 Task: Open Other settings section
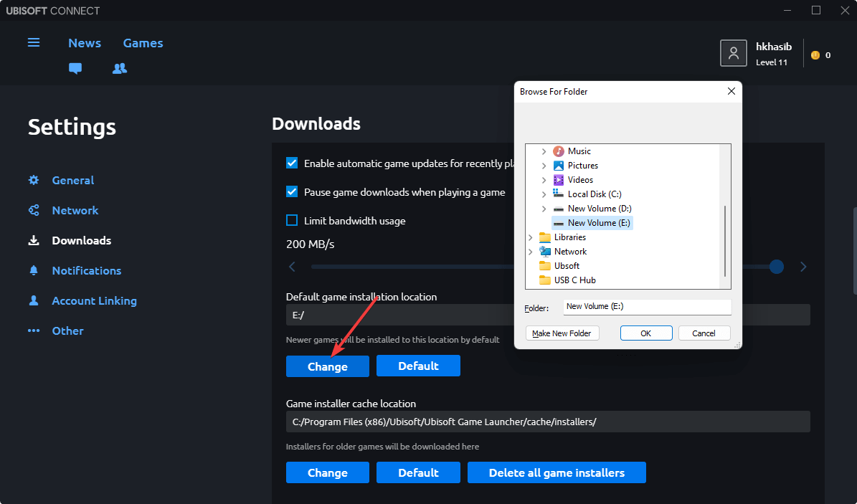coord(68,331)
